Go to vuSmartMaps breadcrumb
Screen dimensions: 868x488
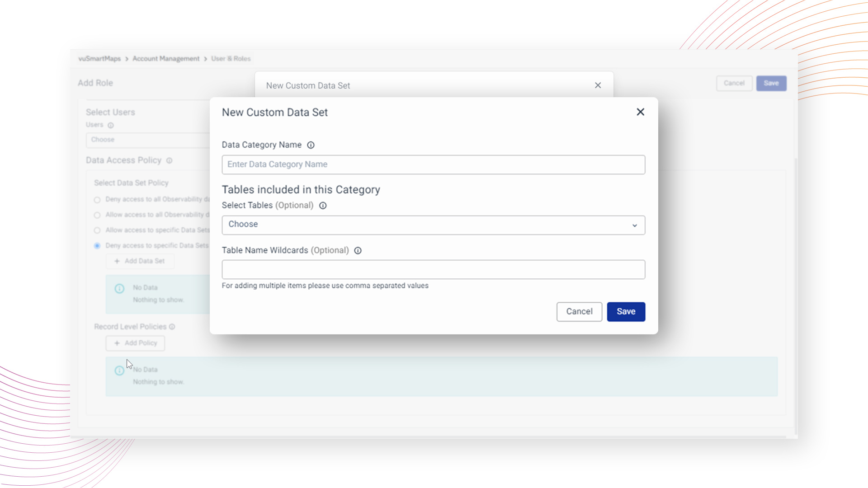[99, 59]
